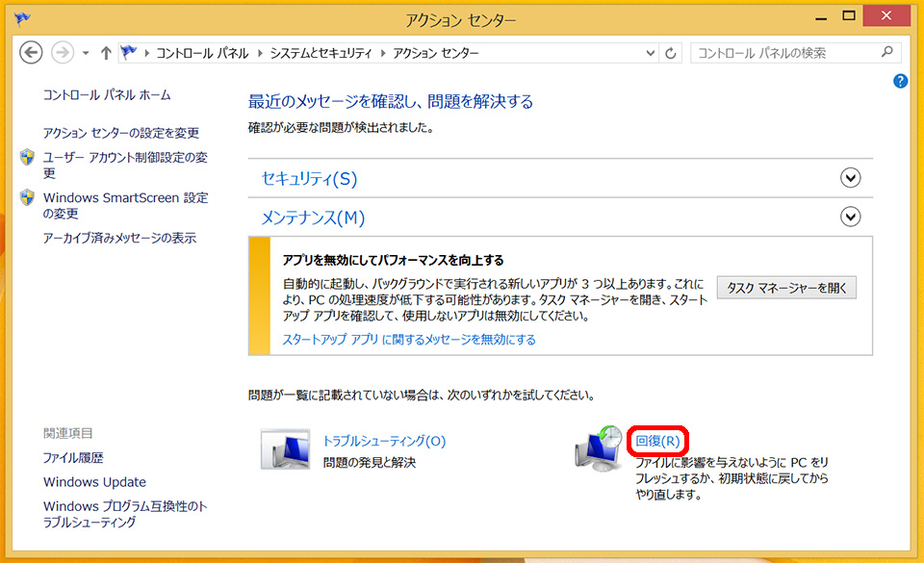Click スタートアップ アプリ に関するメッセージを無効にする link
Viewport: 924px width, 563px height.
point(409,339)
